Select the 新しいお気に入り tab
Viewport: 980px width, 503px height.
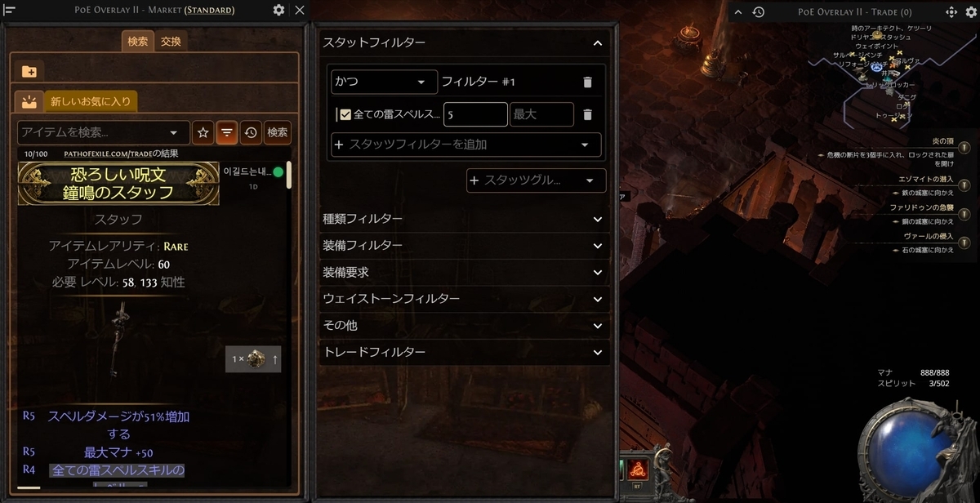pyautogui.click(x=91, y=102)
